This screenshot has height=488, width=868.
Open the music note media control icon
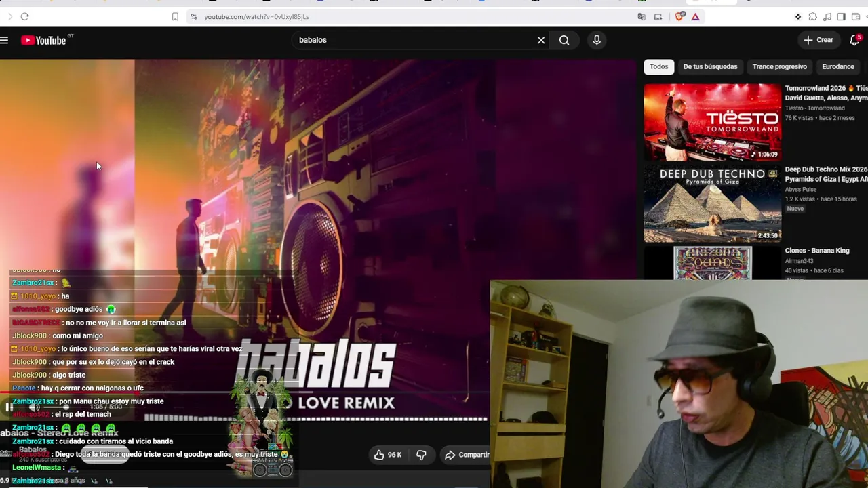pos(827,16)
